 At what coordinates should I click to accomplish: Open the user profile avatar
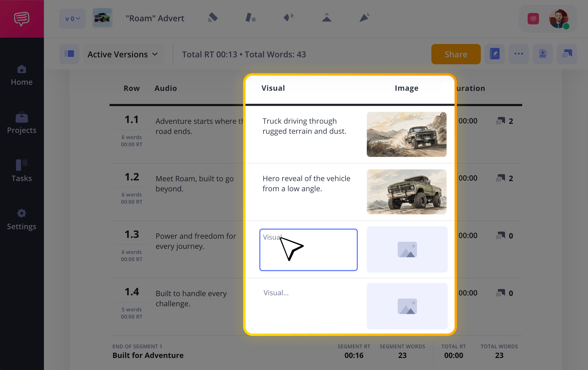(559, 19)
